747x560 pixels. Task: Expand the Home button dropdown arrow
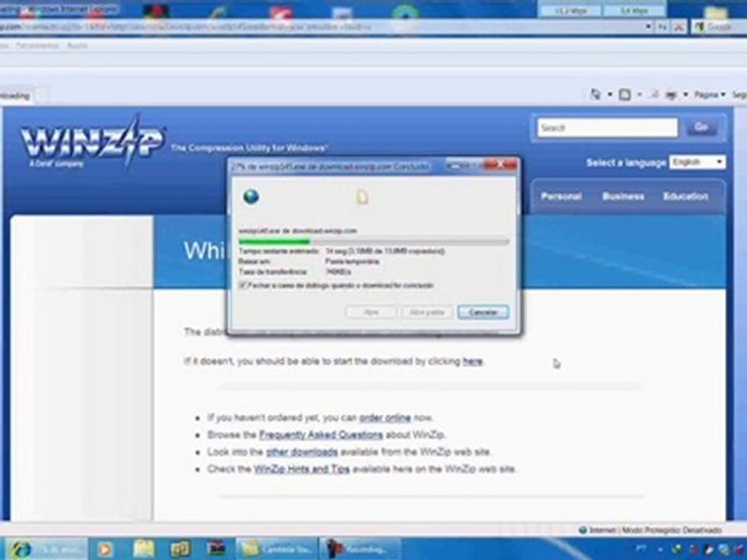pyautogui.click(x=609, y=95)
